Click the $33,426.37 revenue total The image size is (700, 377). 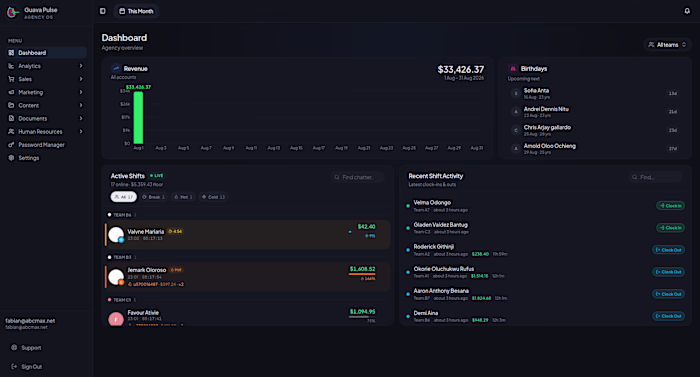click(461, 70)
